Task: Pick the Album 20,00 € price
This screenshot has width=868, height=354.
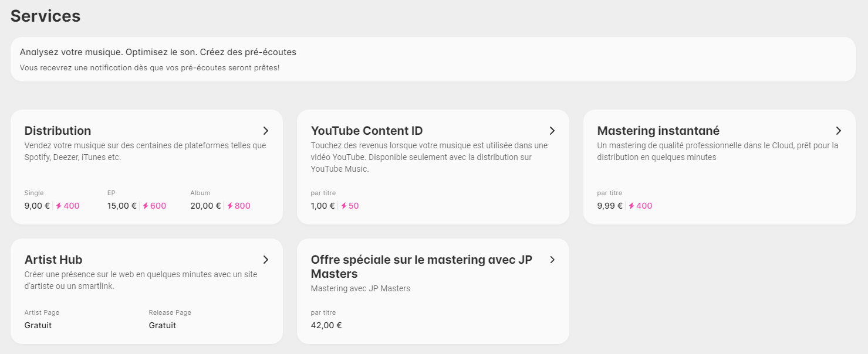Action: [x=205, y=206]
